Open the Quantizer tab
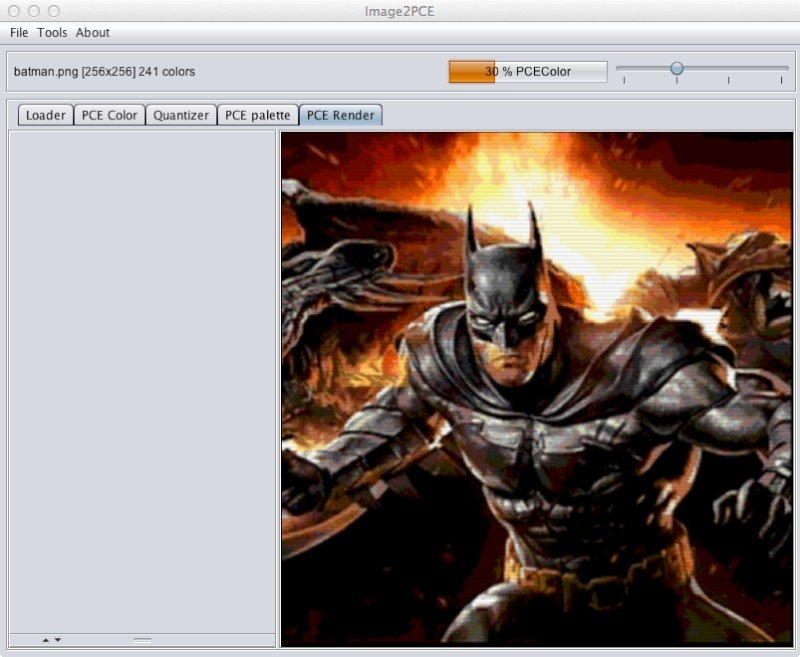 click(x=181, y=115)
